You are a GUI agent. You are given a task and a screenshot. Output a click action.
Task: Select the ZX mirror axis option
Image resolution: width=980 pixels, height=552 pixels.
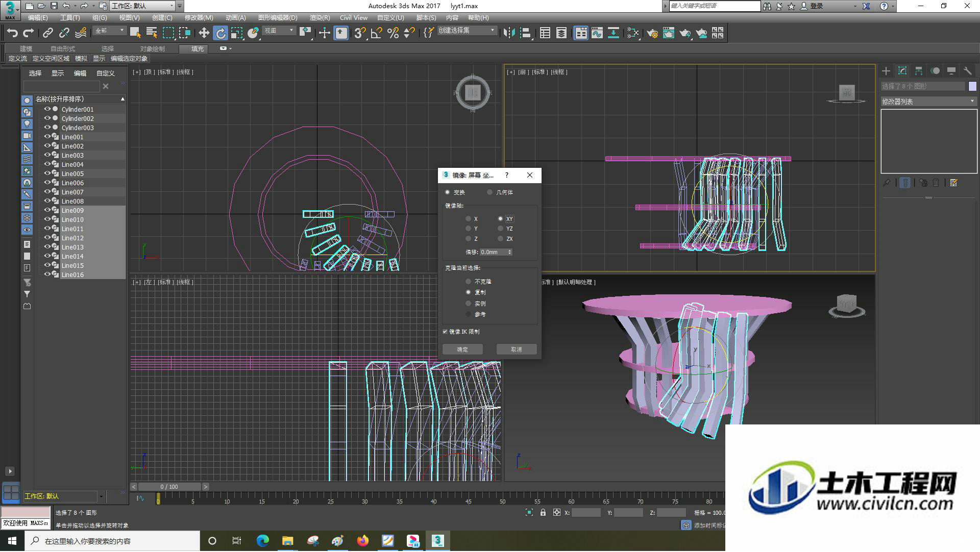(x=500, y=239)
